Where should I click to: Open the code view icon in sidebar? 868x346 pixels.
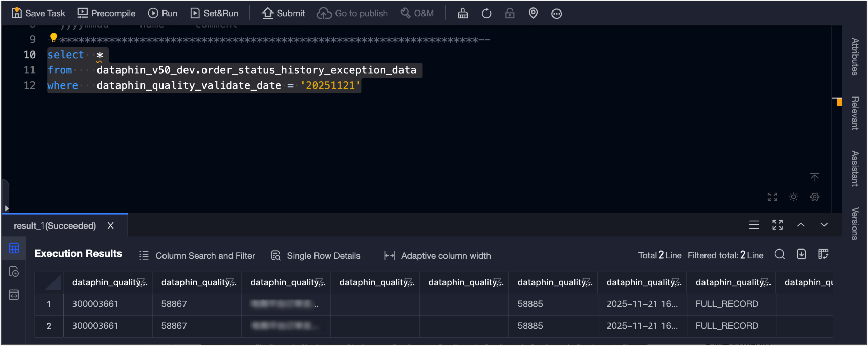(14, 295)
